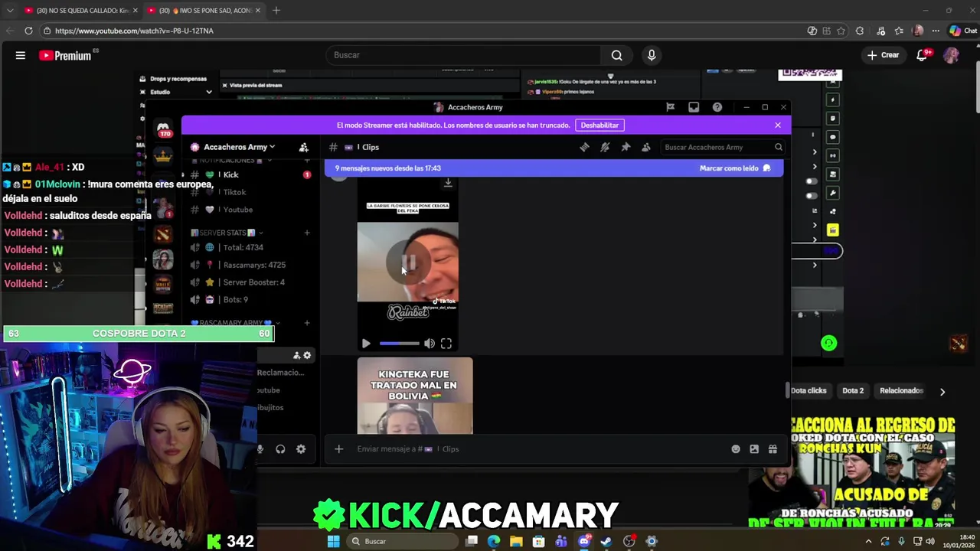Open the Copilot Chat button in Edge

963,31
